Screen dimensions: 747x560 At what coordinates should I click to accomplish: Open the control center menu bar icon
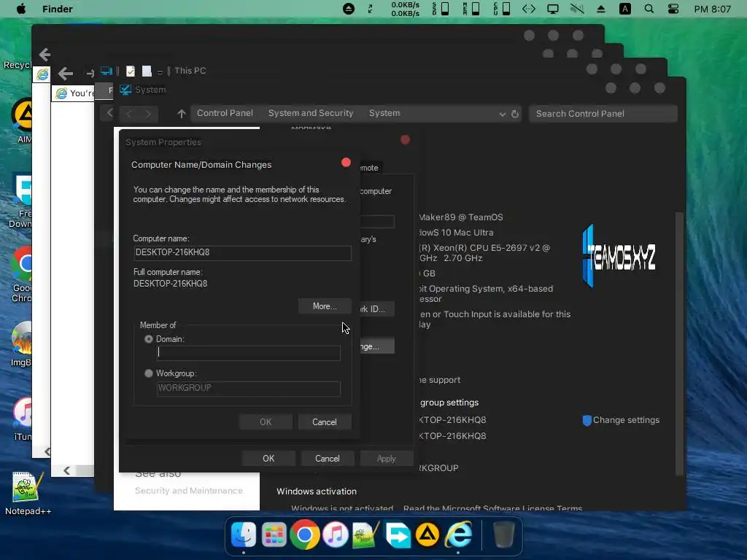[673, 9]
